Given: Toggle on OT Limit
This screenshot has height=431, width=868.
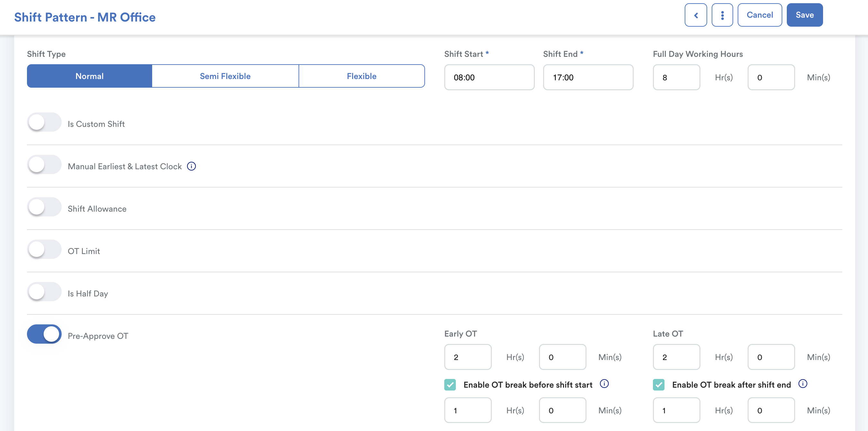Looking at the screenshot, I should click(x=44, y=250).
